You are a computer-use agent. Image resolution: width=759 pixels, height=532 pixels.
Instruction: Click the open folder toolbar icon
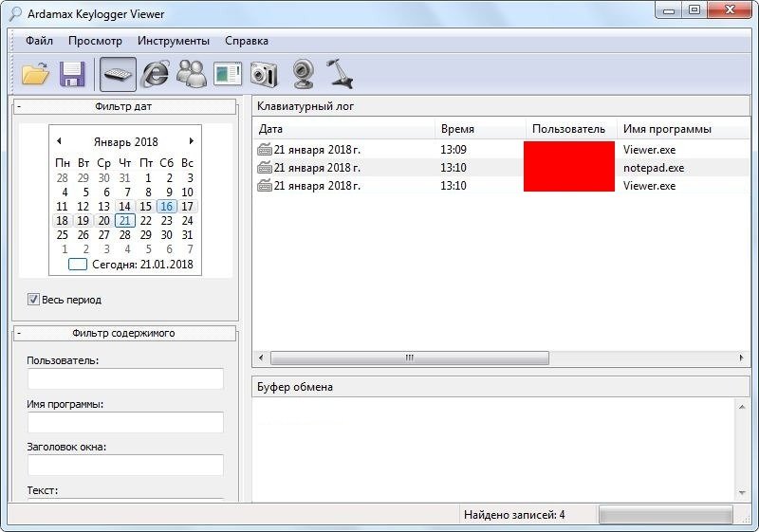pos(35,74)
